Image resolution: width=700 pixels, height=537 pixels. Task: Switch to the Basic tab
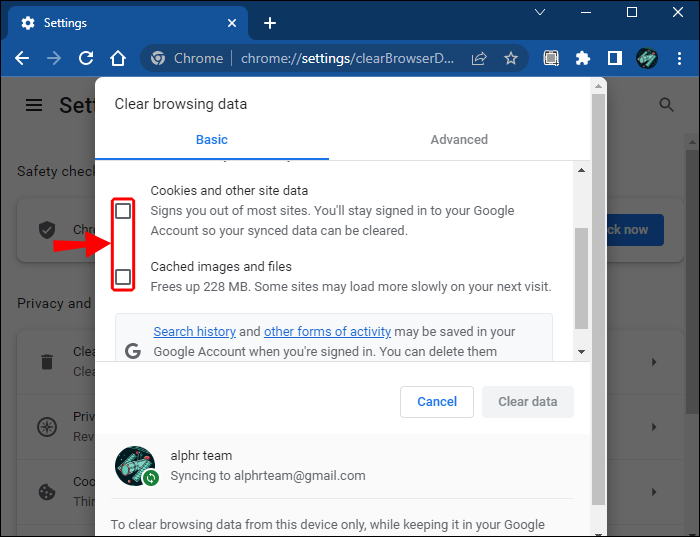(212, 140)
